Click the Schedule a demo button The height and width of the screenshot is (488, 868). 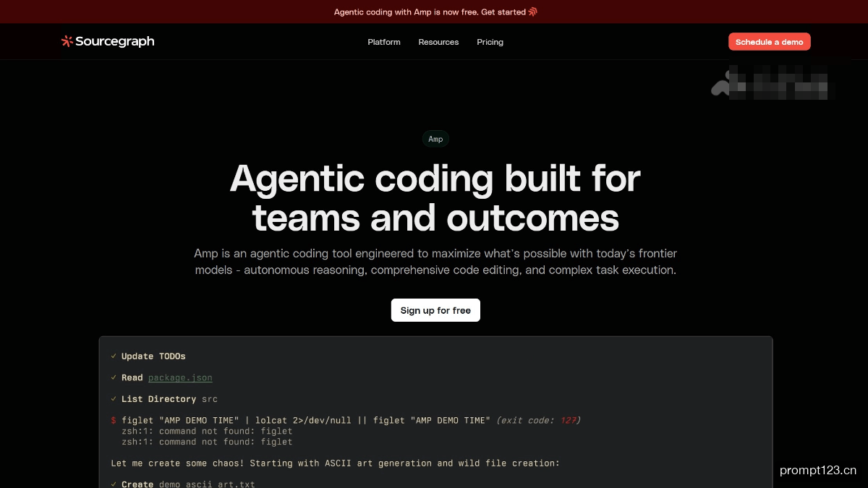coord(770,42)
